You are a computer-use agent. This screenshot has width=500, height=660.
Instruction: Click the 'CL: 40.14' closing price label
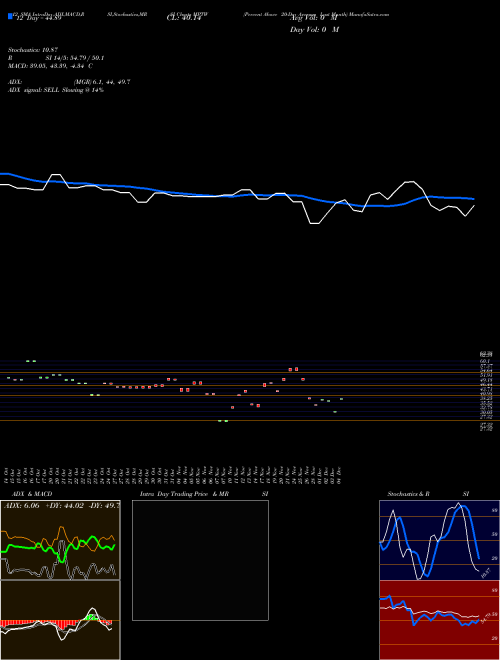coord(182,17)
